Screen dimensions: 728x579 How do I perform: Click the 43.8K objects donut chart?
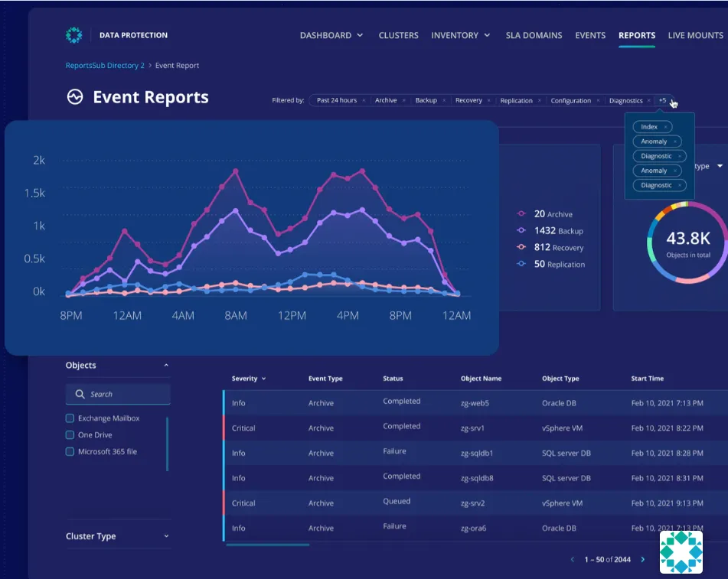pyautogui.click(x=687, y=242)
